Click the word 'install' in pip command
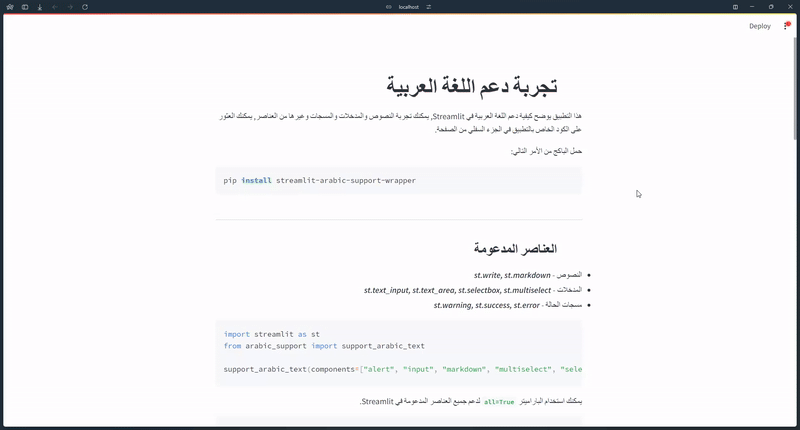 (256, 181)
